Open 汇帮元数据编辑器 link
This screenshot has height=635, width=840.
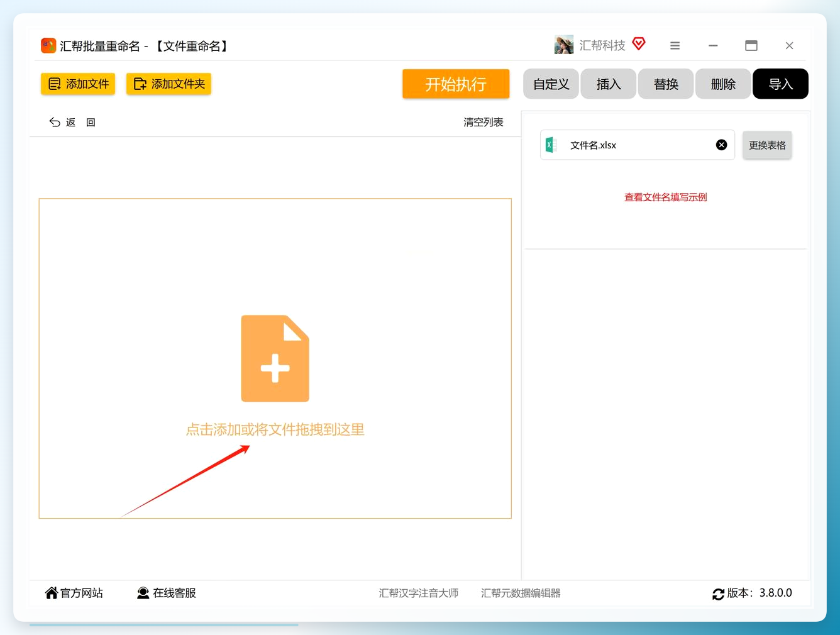click(521, 593)
